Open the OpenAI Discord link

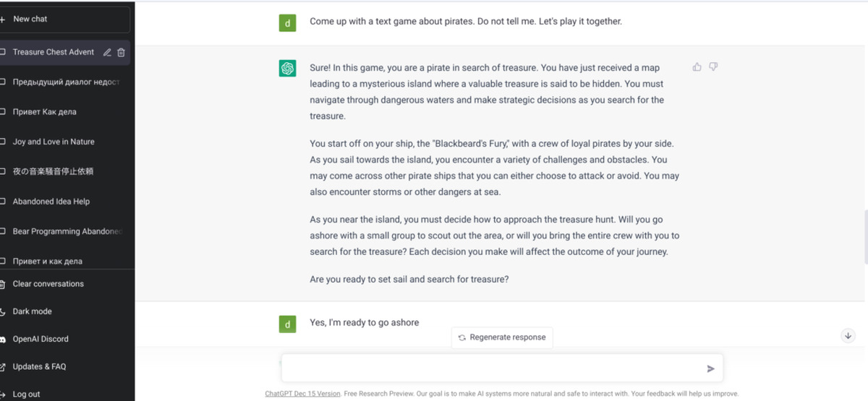(41, 339)
